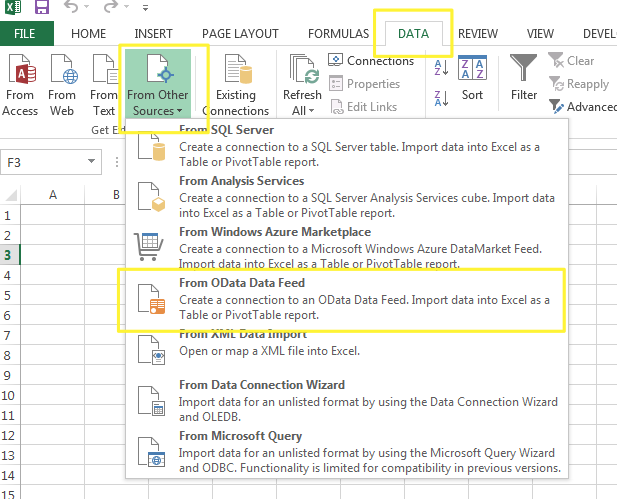The image size is (617, 499).
Task: Click the Azure Marketplace cart icon
Action: click(148, 246)
